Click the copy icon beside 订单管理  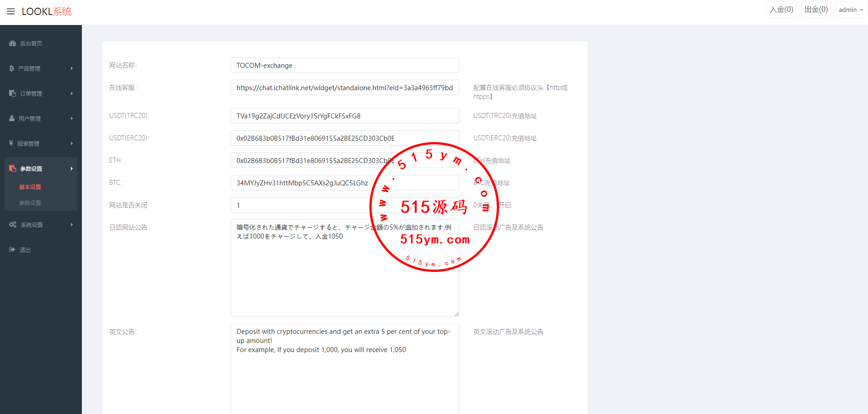(x=13, y=93)
